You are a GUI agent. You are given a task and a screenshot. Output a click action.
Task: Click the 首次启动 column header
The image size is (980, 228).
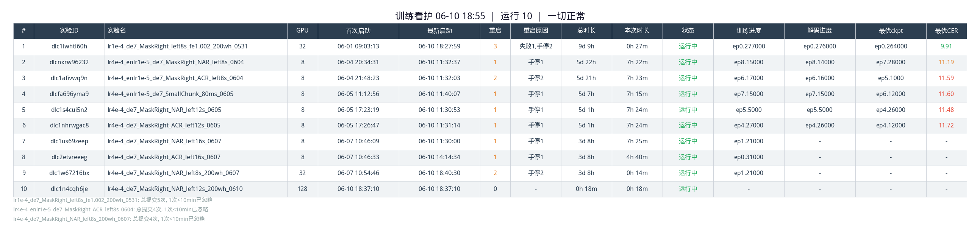tap(358, 31)
